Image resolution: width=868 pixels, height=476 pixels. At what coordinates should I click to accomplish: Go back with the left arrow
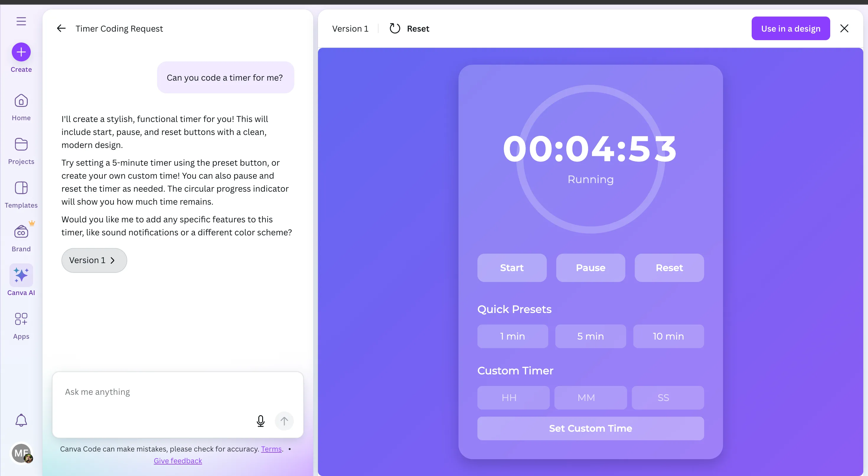point(61,28)
